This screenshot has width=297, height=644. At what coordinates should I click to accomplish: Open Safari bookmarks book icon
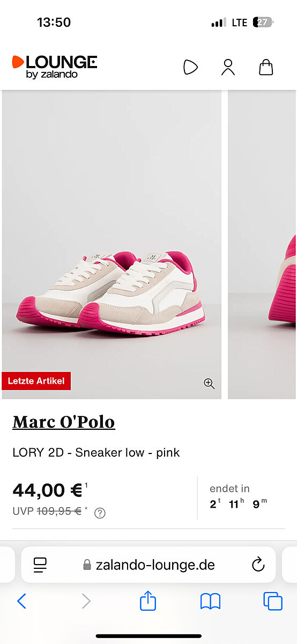coord(211,601)
